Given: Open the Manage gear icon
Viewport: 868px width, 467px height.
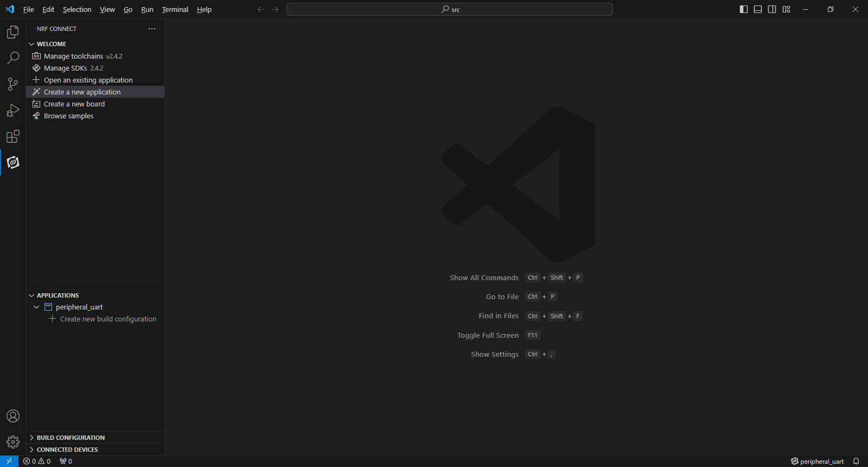Looking at the screenshot, I should click(x=13, y=442).
